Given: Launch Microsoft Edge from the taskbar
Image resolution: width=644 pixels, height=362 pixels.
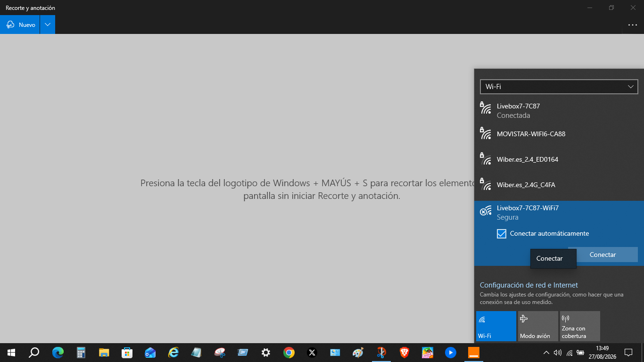Looking at the screenshot, I should point(58,353).
